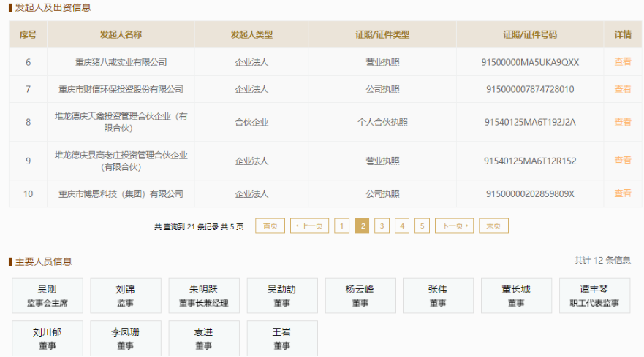644x357 pixels.
Task: Open 查看 details for 堆龙德庆天鑫投资管理合伙企业
Action: [623, 122]
